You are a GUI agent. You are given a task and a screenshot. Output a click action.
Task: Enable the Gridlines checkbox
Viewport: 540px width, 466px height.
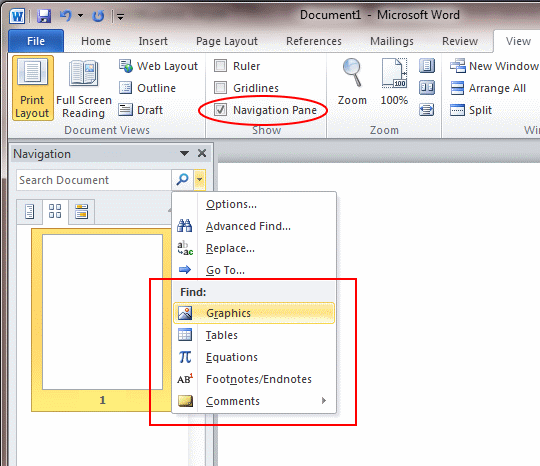220,87
